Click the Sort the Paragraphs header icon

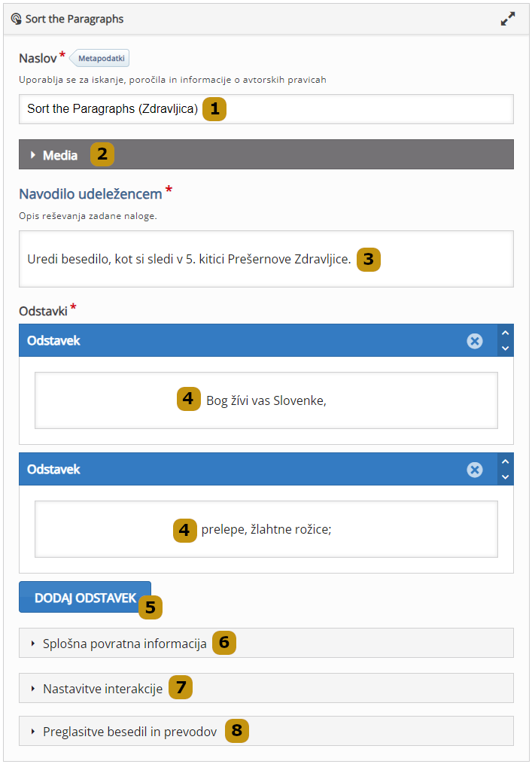tap(16, 20)
